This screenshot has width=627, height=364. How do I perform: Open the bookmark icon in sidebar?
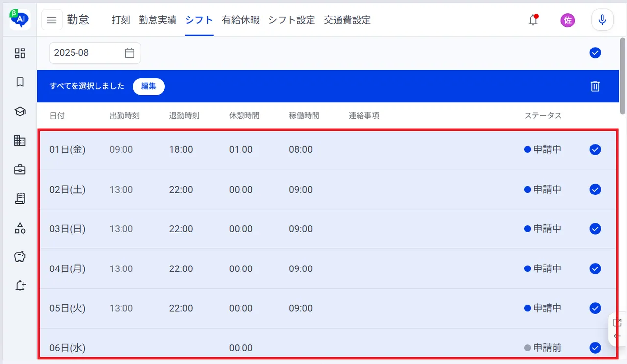(x=20, y=82)
